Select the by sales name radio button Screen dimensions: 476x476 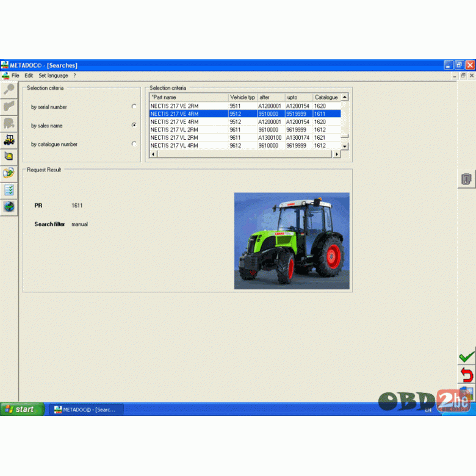(134, 125)
